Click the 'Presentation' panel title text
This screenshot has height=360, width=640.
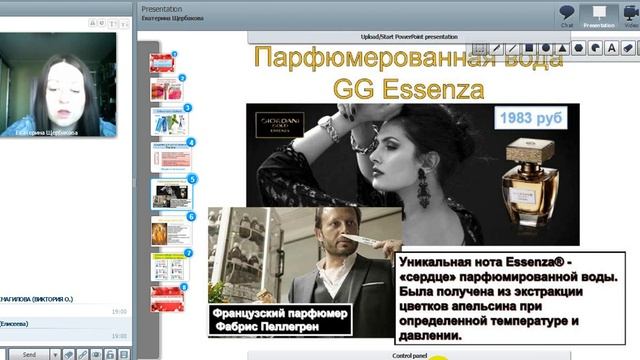(x=162, y=9)
